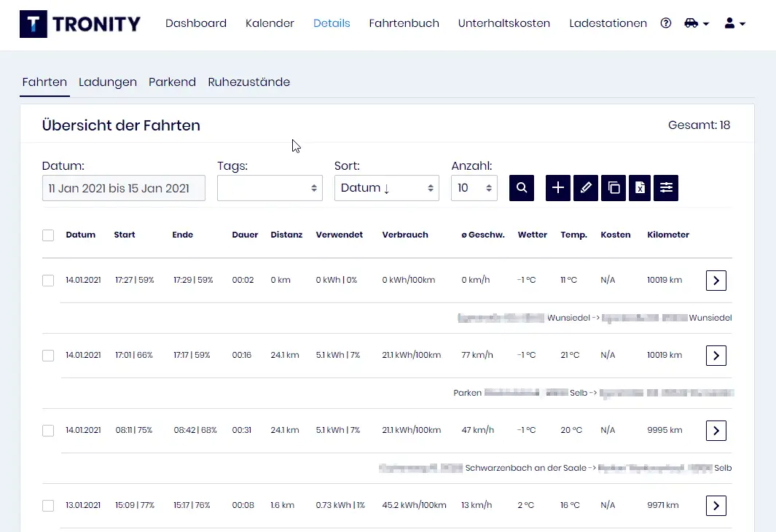
Task: Select the 08:11 trip row checkbox
Action: pyautogui.click(x=48, y=431)
